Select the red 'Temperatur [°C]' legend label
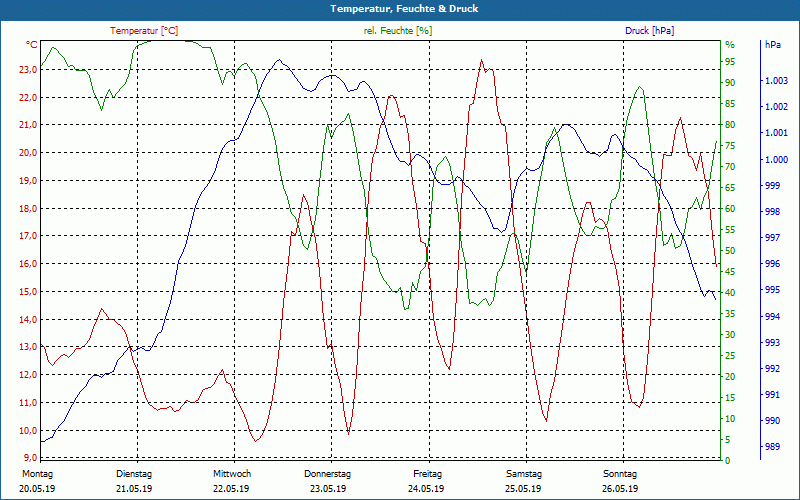Viewport: 800px width, 500px height. 144,31
